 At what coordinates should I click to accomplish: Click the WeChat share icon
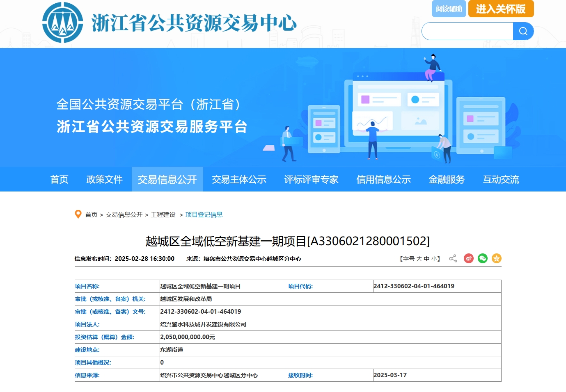click(482, 258)
